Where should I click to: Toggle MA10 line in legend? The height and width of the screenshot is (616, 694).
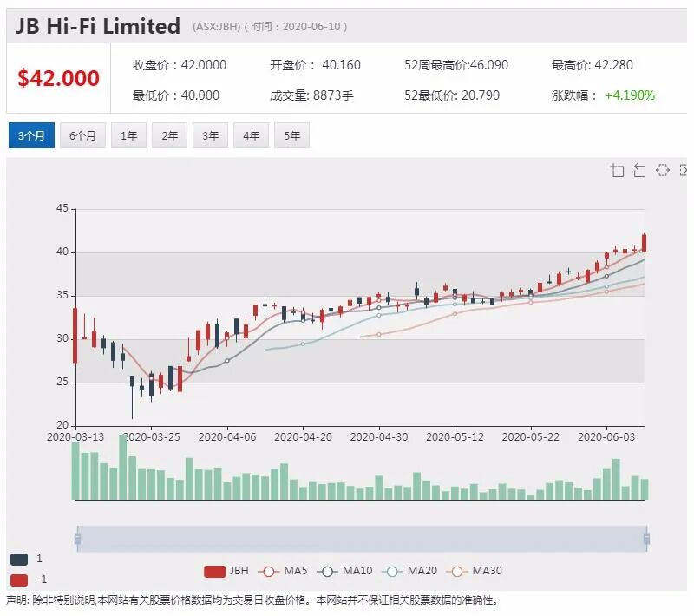click(x=344, y=571)
